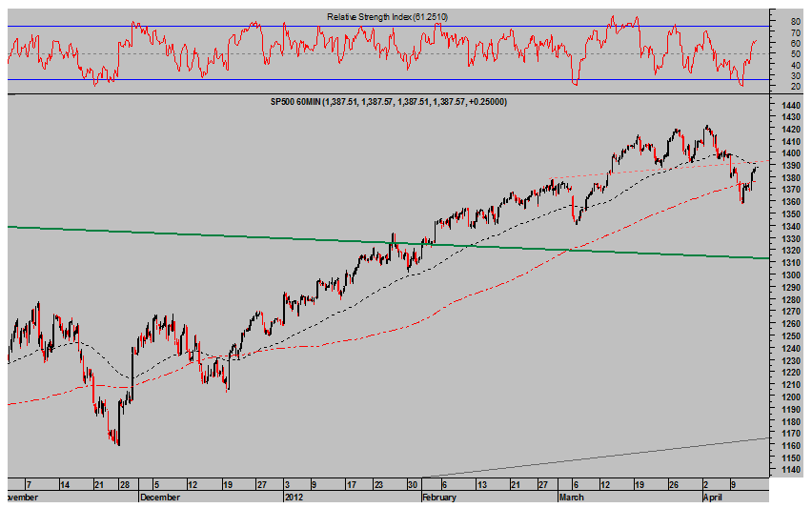This screenshot has height=508, width=812.
Task: Select the February month label
Action: click(438, 498)
